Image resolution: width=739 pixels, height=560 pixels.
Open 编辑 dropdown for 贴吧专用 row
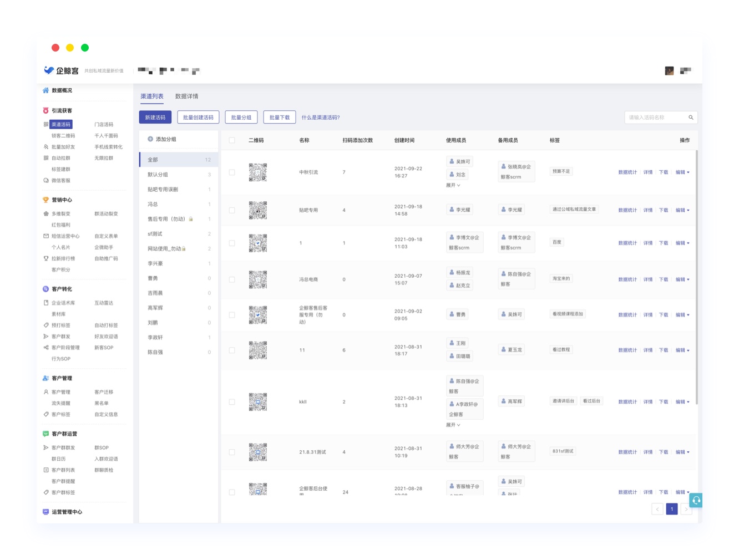pyautogui.click(x=682, y=210)
